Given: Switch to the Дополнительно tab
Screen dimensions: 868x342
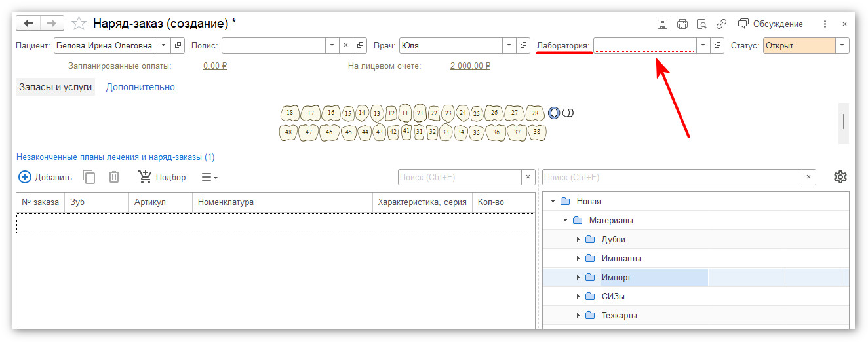Looking at the screenshot, I should (x=140, y=86).
